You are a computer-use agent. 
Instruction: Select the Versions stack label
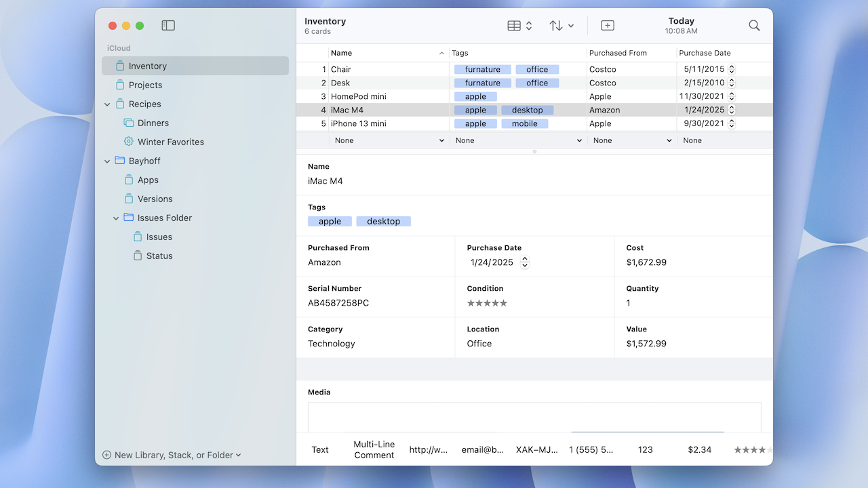155,199
